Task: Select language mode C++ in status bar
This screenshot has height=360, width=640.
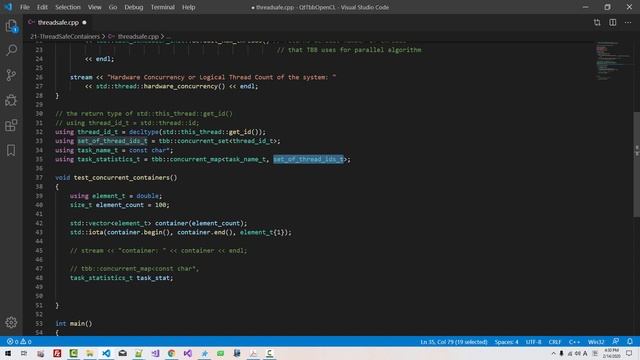Action: (574, 342)
